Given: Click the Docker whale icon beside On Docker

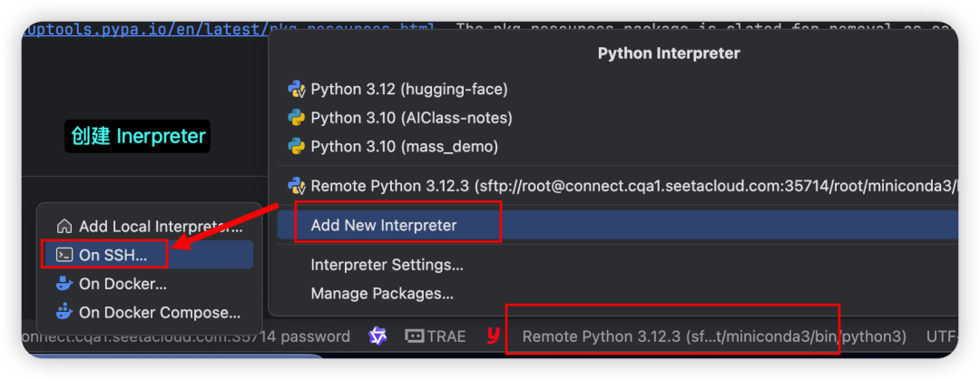Looking at the screenshot, I should pos(64,284).
